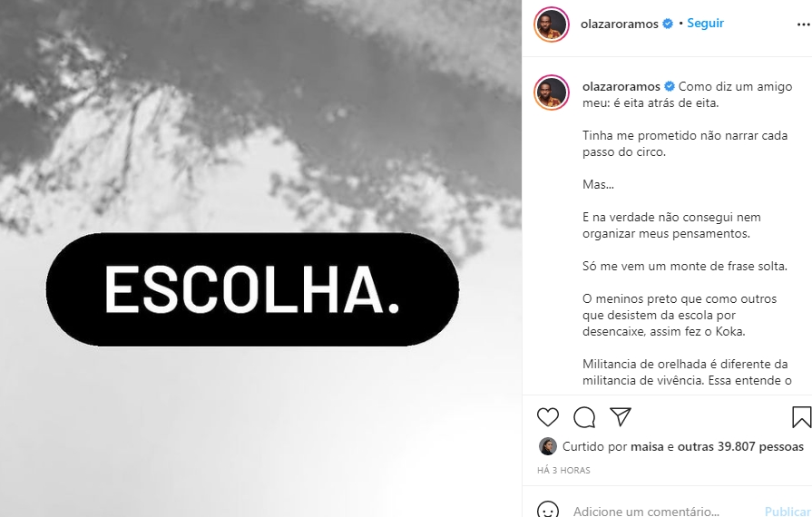
Task: Click the olazaroramos username in the caption
Action: 621,86
